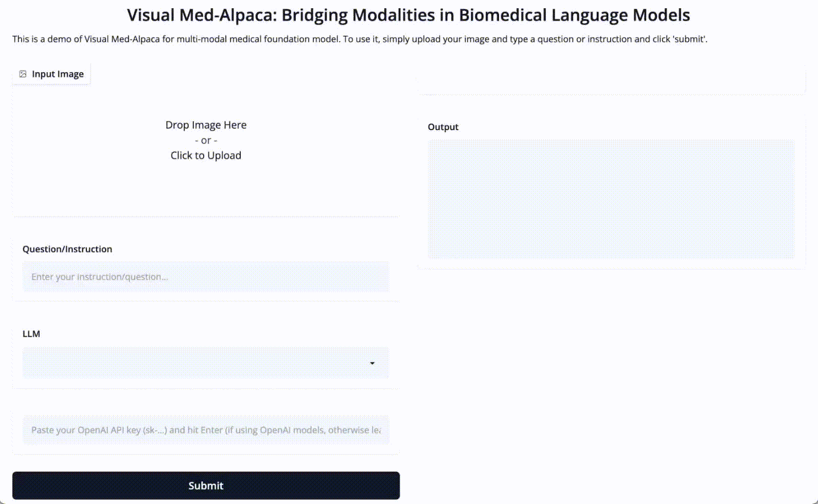The width and height of the screenshot is (818, 504).
Task: Click the Question/Instruction label
Action: click(x=67, y=249)
